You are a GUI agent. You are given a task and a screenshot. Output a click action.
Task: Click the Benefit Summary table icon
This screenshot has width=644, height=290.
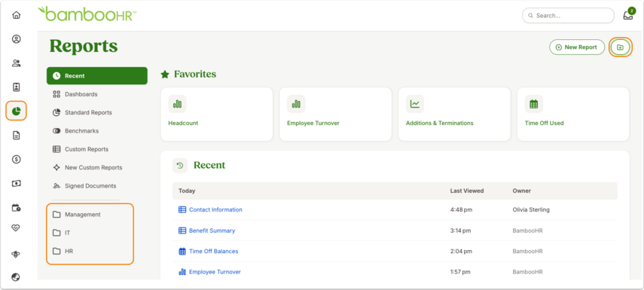tap(182, 230)
